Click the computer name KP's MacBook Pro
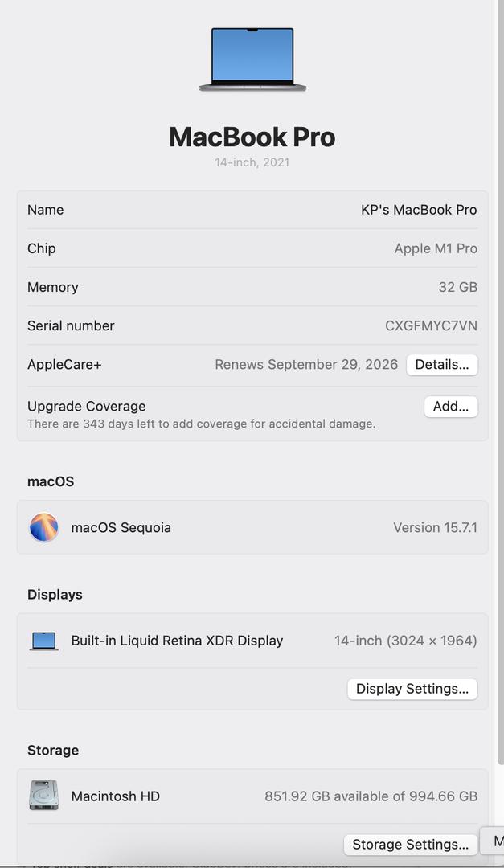Viewport: 504px width, 868px height. pyautogui.click(x=418, y=210)
